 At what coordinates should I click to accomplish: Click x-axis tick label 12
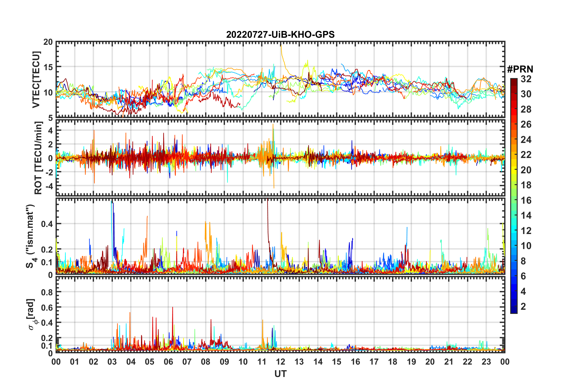pos(280,362)
